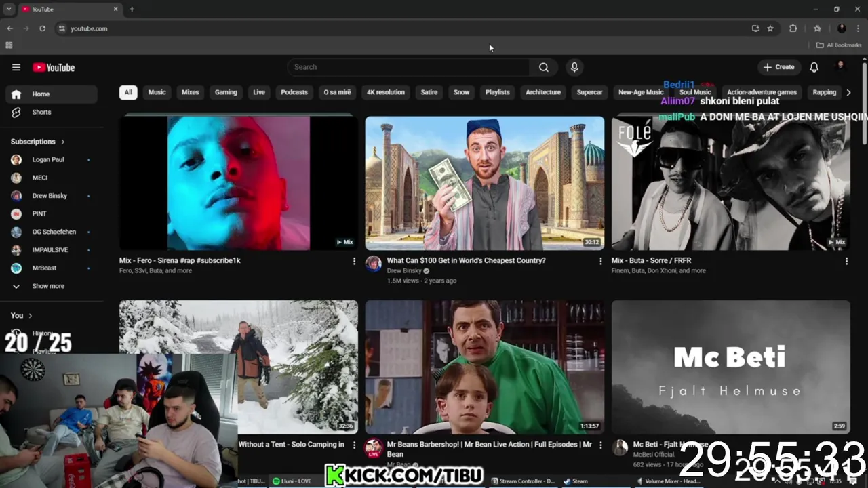This screenshot has width=868, height=488.
Task: Open the IMPAULSIVE subscription
Action: tap(52, 250)
